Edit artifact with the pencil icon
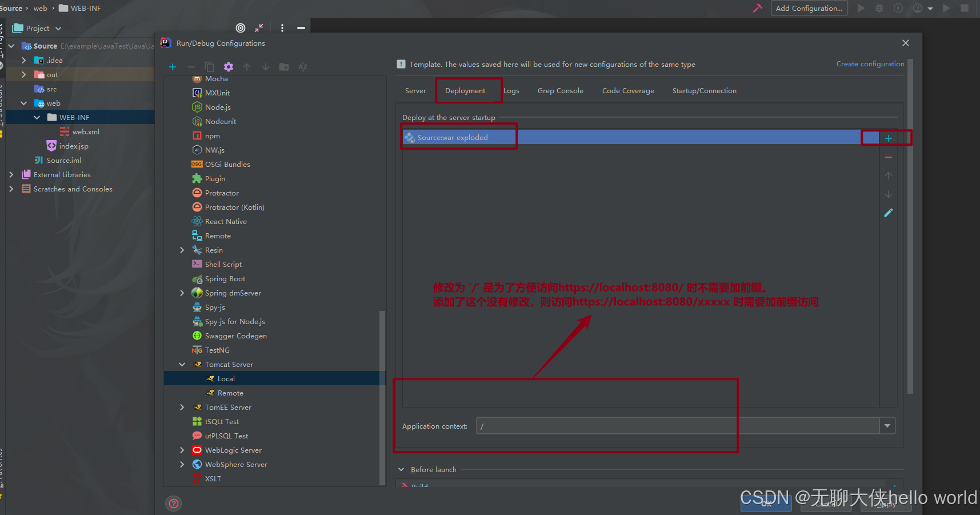980x515 pixels. 889,213
